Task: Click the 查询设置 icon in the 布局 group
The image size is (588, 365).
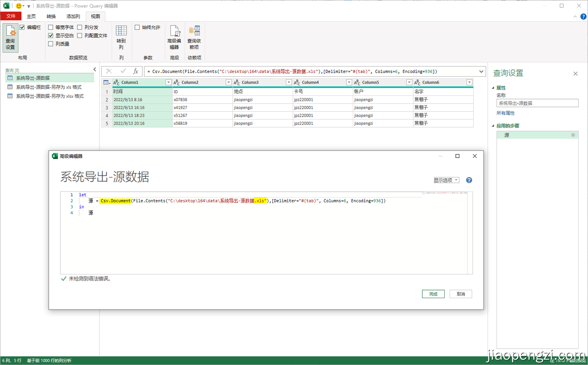Action: 10,36
